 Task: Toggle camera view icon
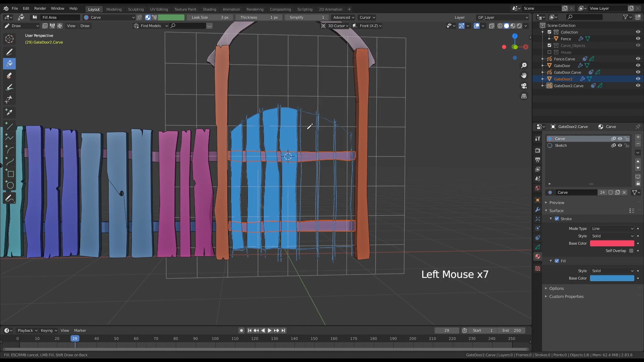tap(524, 86)
